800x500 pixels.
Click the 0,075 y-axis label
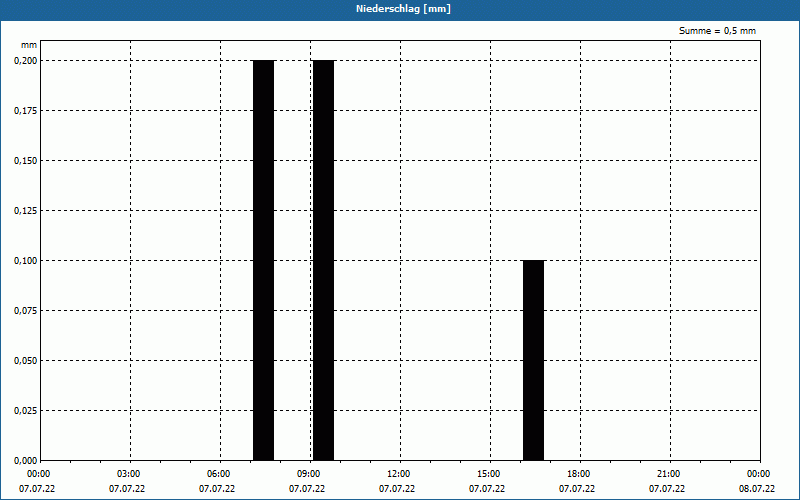tap(26, 311)
